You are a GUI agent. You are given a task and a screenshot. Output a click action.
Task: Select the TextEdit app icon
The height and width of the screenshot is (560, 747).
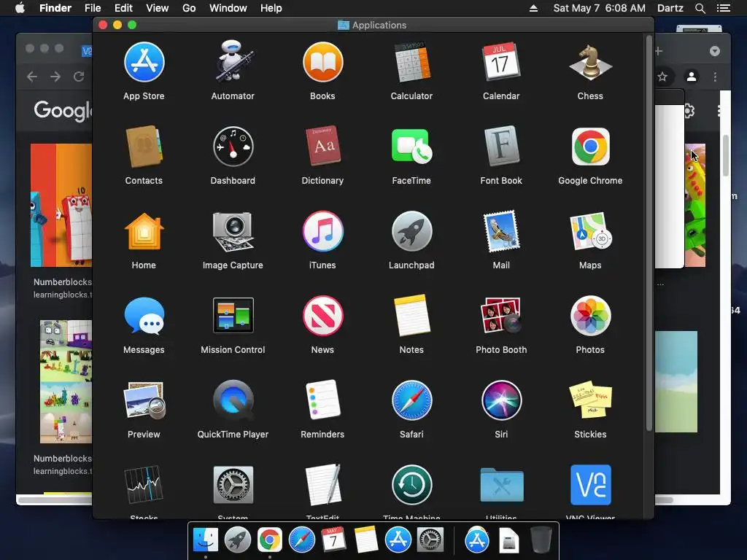point(322,485)
